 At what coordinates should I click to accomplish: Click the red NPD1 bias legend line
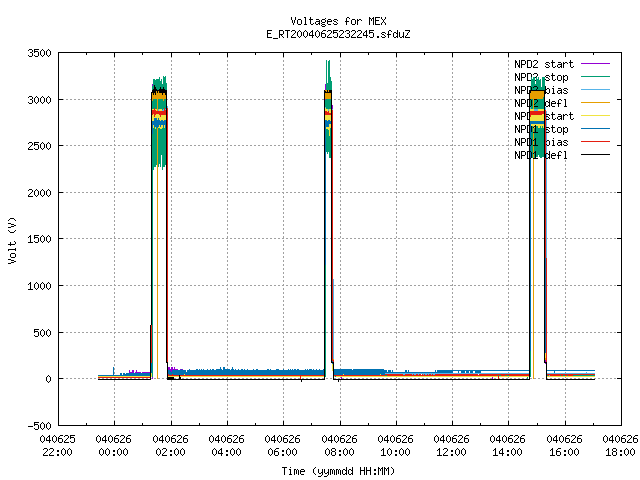pyautogui.click(x=595, y=142)
